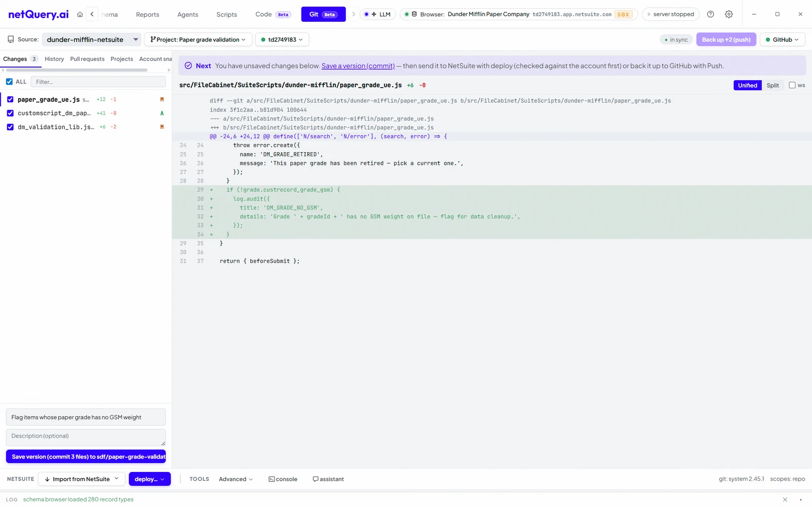Image resolution: width=812 pixels, height=507 pixels.
Task: Expand the log panel with the caret
Action: (801, 499)
